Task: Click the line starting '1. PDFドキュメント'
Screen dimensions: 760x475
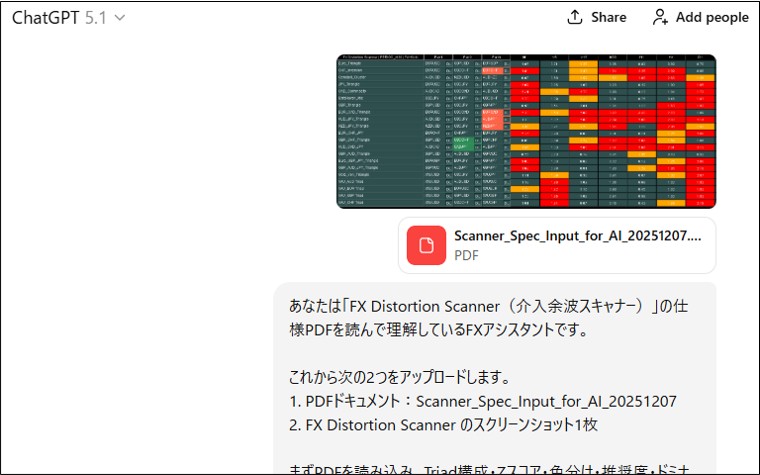Action: (x=483, y=401)
